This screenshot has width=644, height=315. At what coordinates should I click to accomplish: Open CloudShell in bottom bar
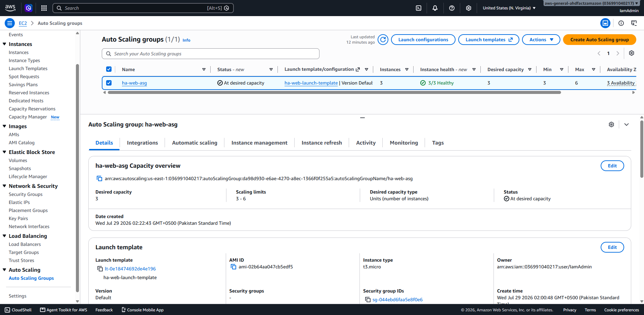point(18,310)
